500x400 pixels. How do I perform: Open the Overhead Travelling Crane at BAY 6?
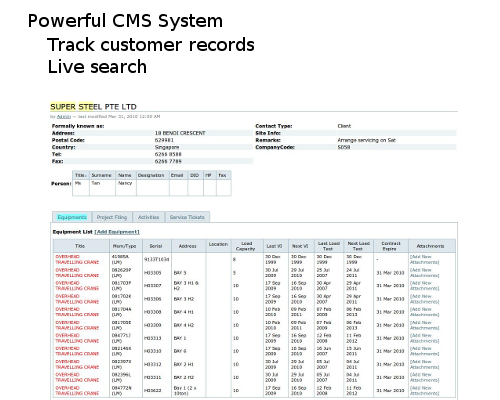click(x=77, y=351)
